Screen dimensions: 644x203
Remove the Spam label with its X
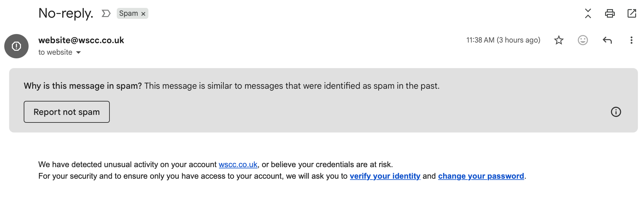click(143, 14)
